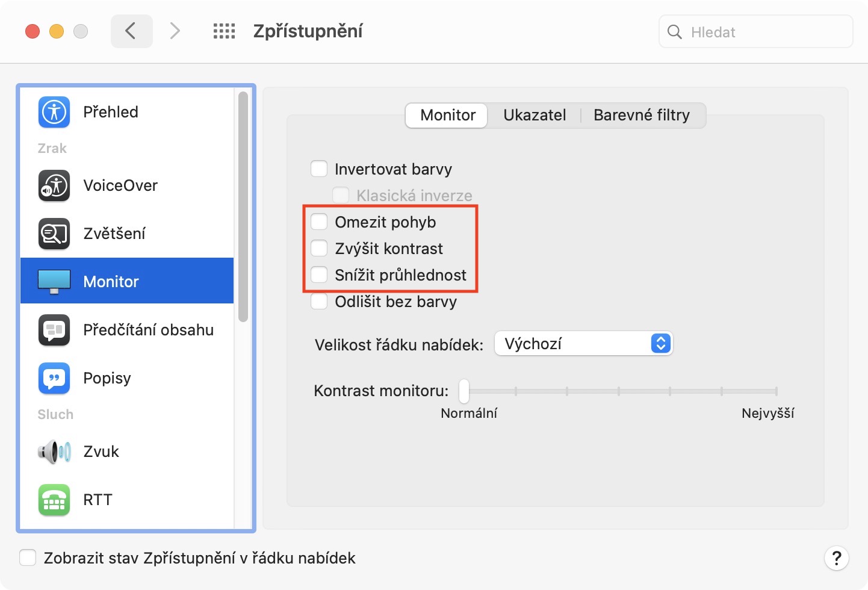This screenshot has height=590, width=868.
Task: Open help with the question mark button
Action: point(836,558)
